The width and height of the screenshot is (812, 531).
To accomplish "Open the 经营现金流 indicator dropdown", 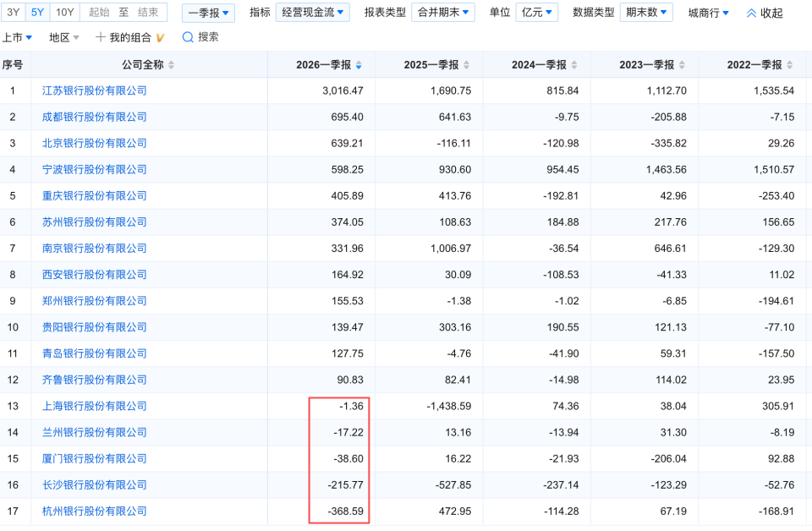I will tap(313, 13).
